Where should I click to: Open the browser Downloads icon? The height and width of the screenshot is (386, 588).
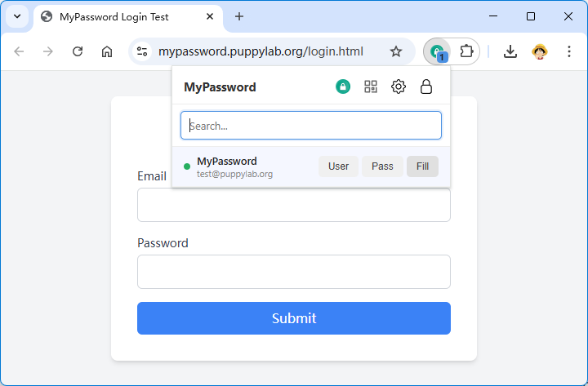510,51
